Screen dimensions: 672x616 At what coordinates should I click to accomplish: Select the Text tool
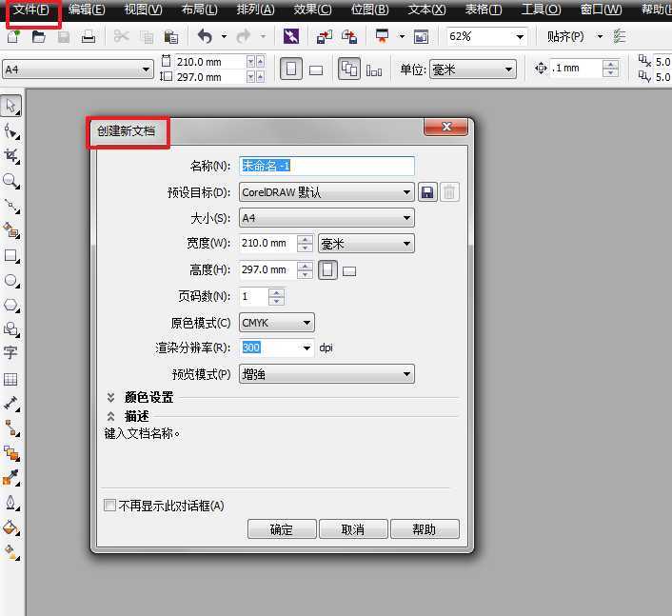pyautogui.click(x=10, y=353)
